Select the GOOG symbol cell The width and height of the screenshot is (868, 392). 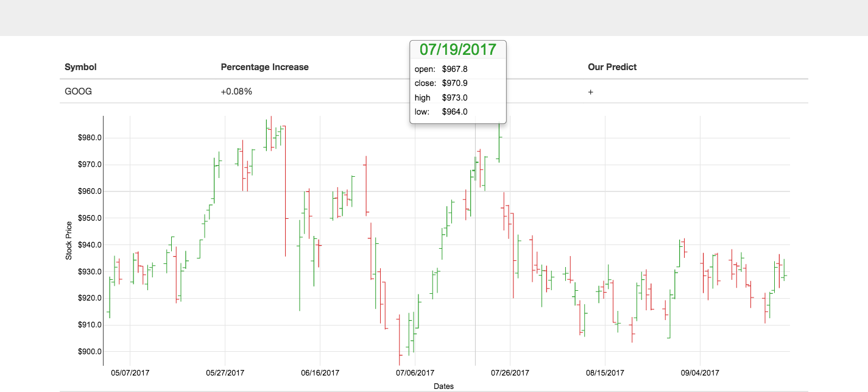[x=78, y=91]
